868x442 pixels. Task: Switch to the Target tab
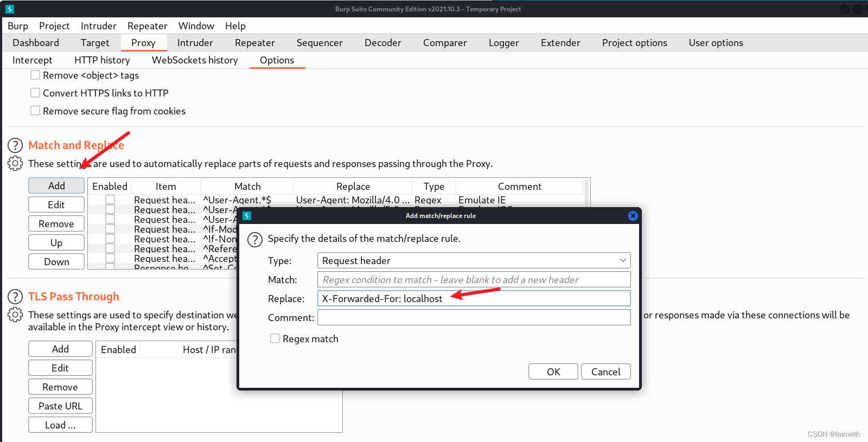click(x=95, y=43)
